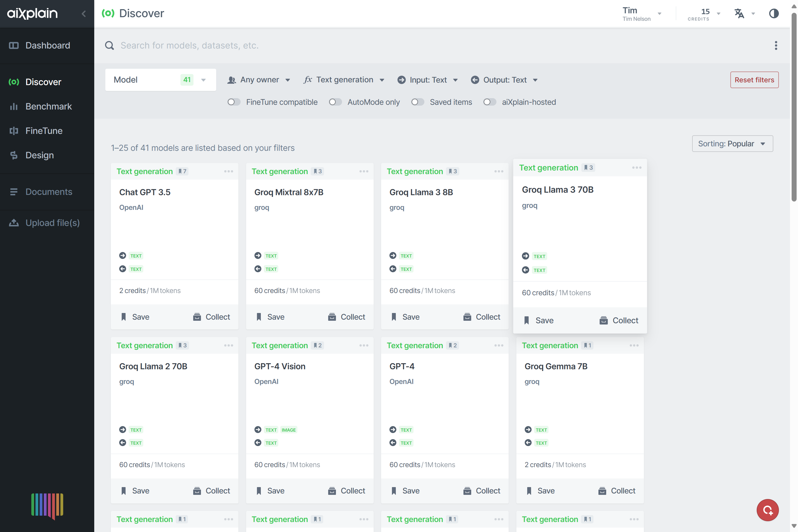
Task: Click the page vertical scrollbar
Action: [x=794, y=107]
